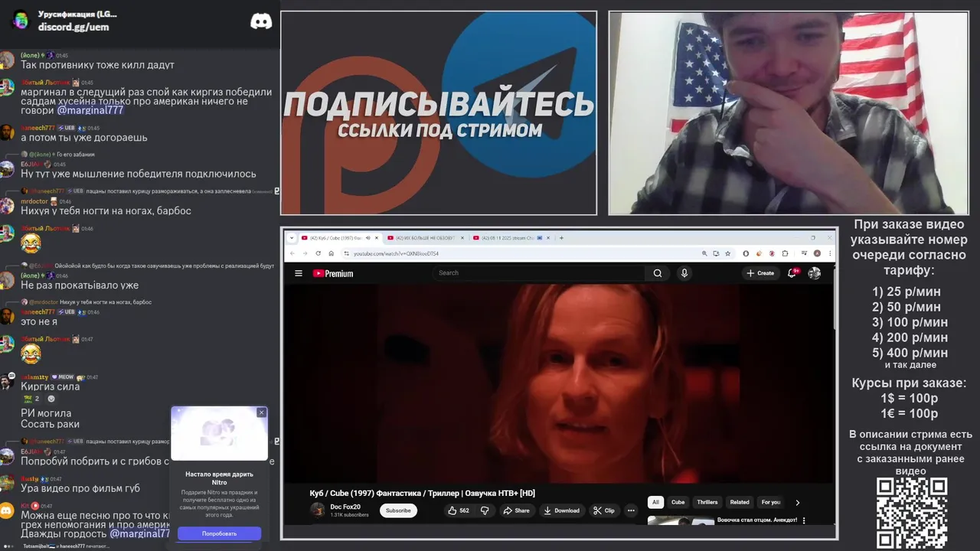Like the Cube video (562 likes)
Viewport: 980px width, 551px height.
pos(458,510)
